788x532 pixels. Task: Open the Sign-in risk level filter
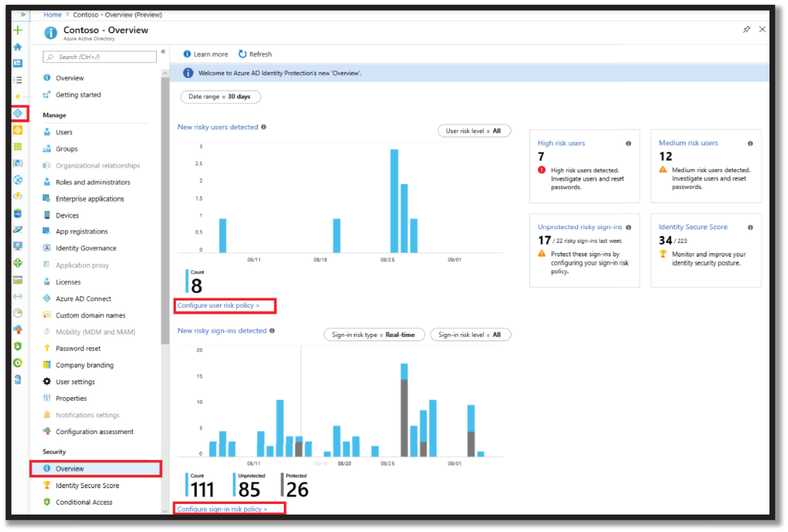[x=470, y=335]
